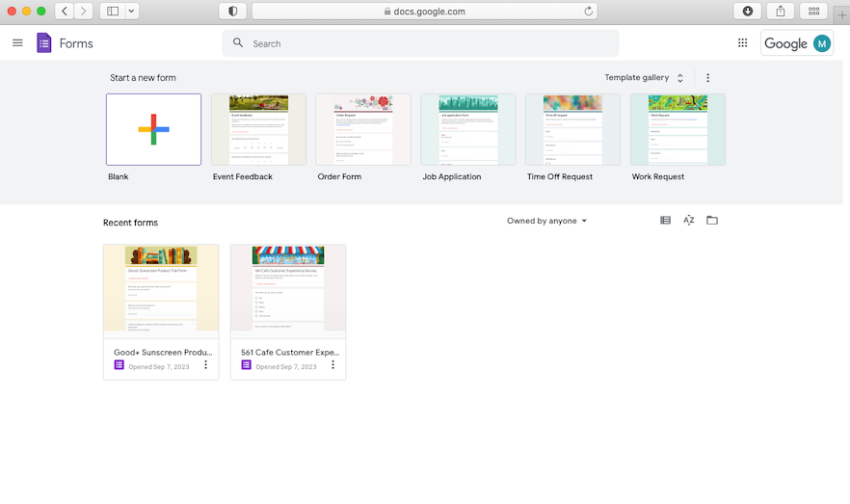Click the Safari share icon
This screenshot has width=850, height=504.
[781, 12]
